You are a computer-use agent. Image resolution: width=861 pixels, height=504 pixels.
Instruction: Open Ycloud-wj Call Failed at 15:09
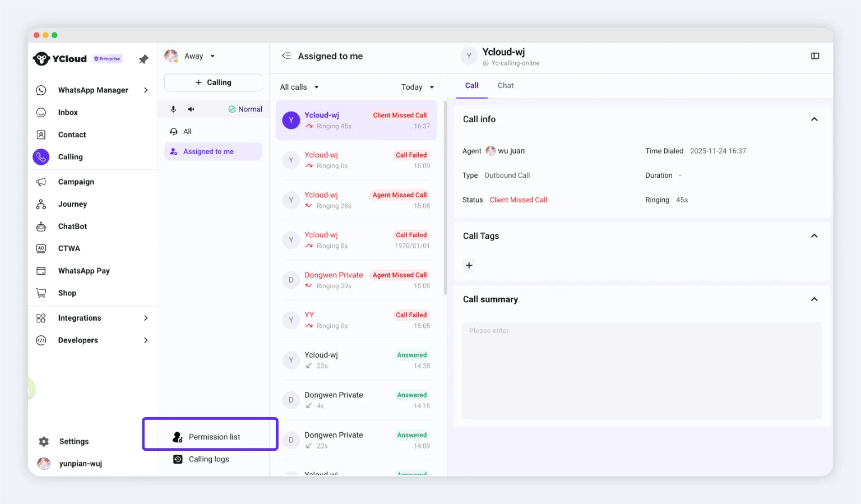(357, 160)
